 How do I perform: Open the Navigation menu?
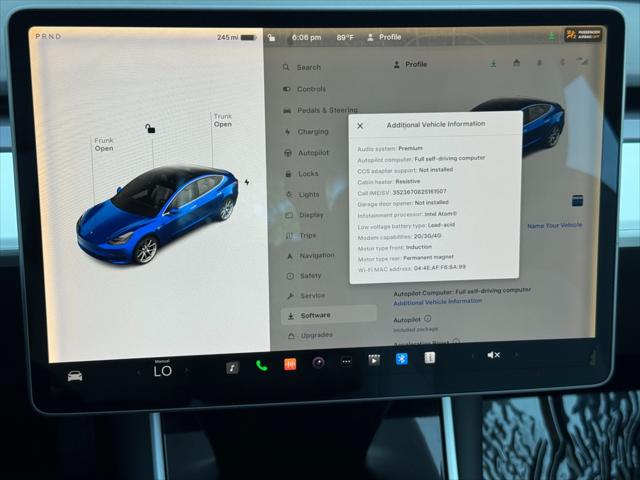point(311,256)
